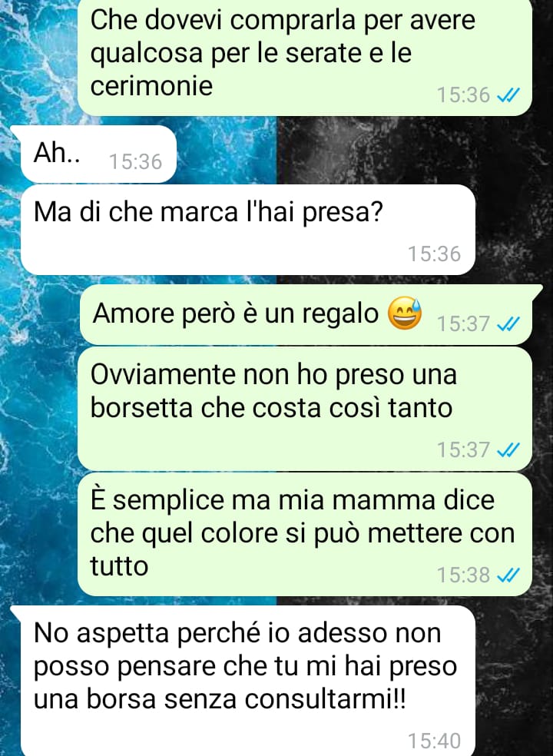Select the 'Amore però è un regalo' message
553x756 pixels.
click(x=305, y=314)
